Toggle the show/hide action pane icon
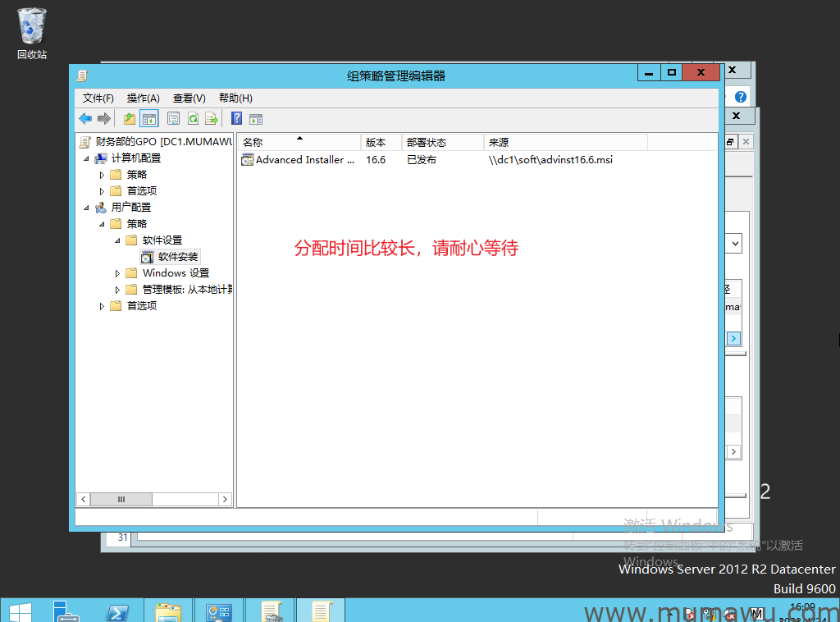Image resolution: width=840 pixels, height=622 pixels. pos(256,118)
